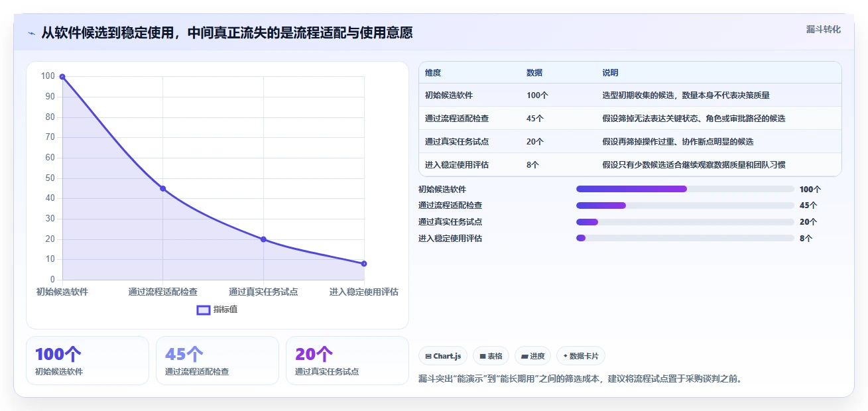
Task: Click the 通过真实任务试点 progress bar
Action: 685,222
